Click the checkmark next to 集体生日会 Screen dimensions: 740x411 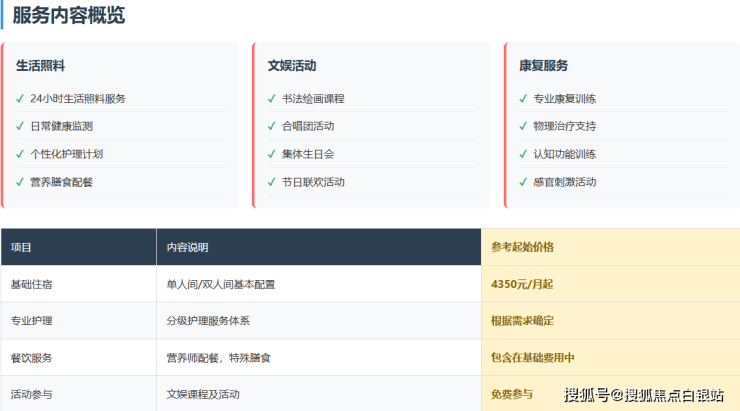[x=272, y=154]
